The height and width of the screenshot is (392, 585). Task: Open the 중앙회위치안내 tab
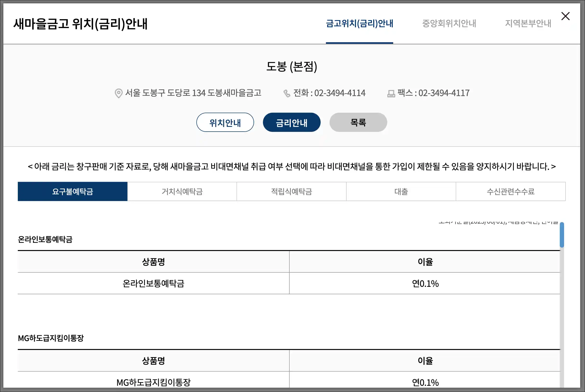pos(449,24)
